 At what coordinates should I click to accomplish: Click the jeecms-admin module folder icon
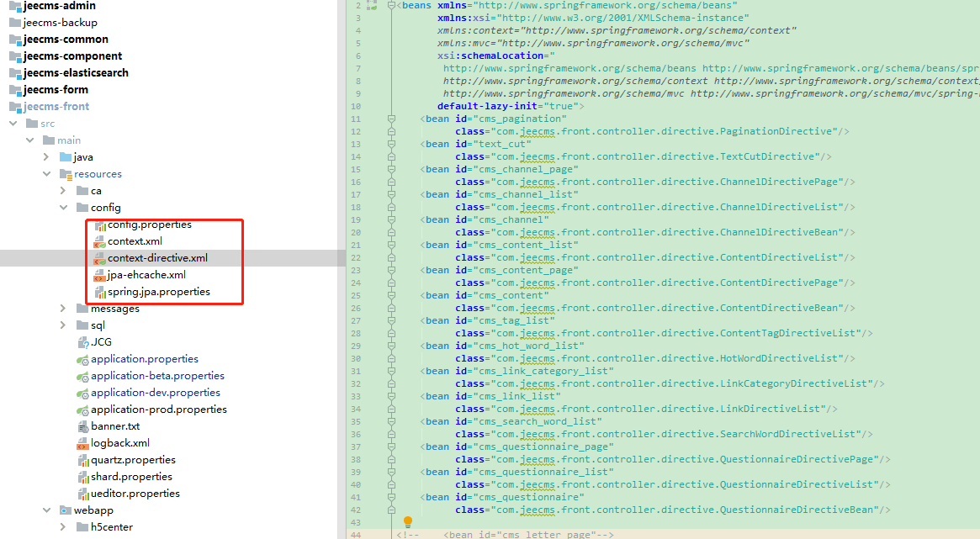click(16, 6)
